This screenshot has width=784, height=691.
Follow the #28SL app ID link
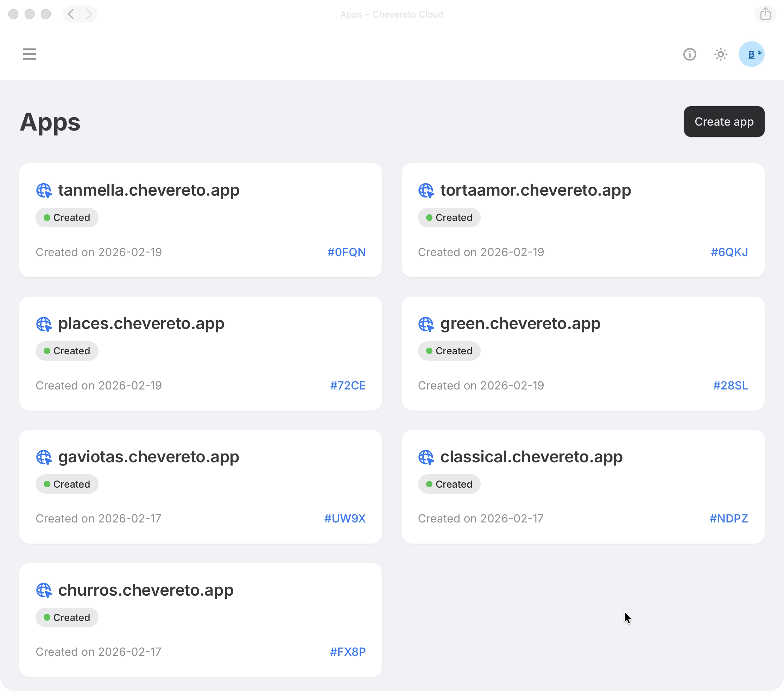coord(730,385)
